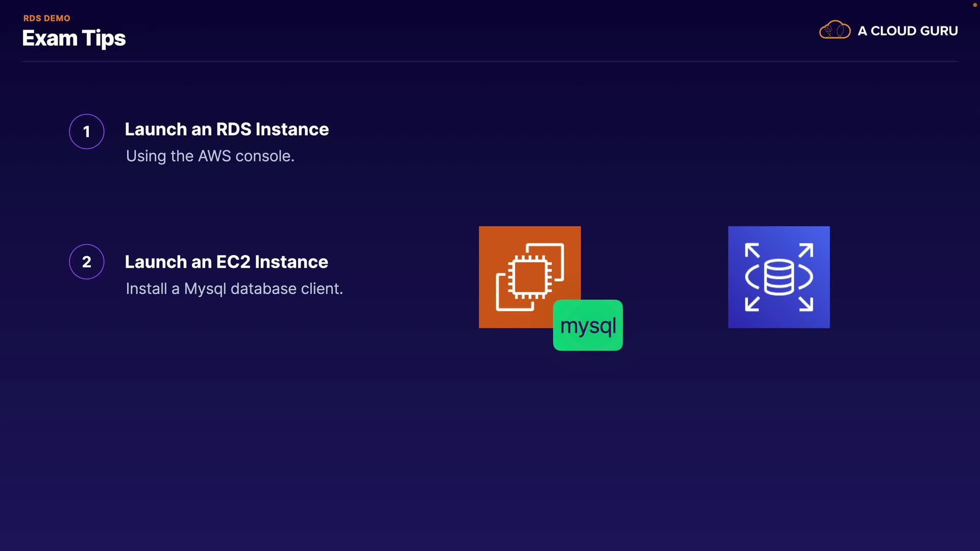Image resolution: width=980 pixels, height=551 pixels.
Task: Click the numbered circle 2
Action: [x=87, y=262]
